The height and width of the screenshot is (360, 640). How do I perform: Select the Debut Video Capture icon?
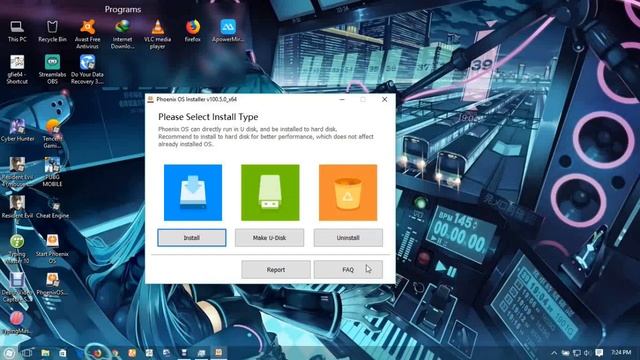[x=17, y=287]
